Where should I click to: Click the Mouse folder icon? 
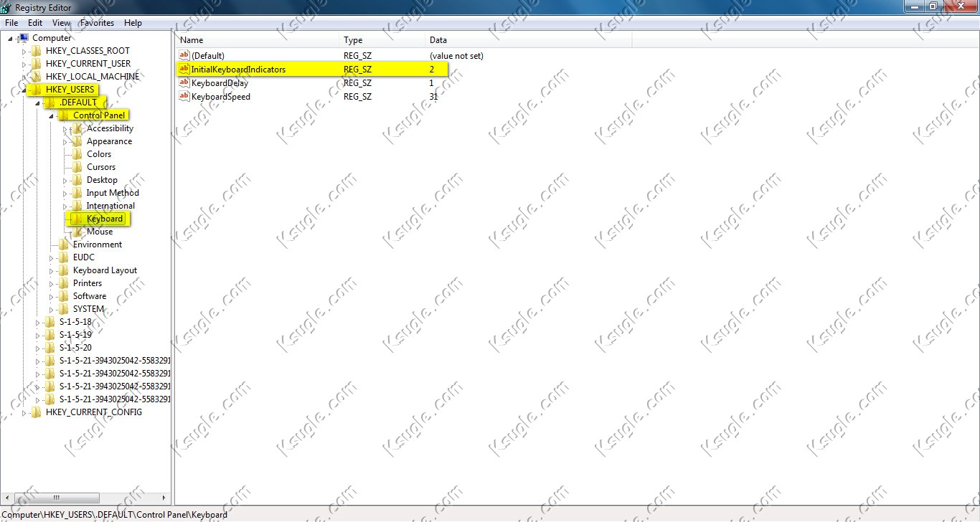(77, 232)
